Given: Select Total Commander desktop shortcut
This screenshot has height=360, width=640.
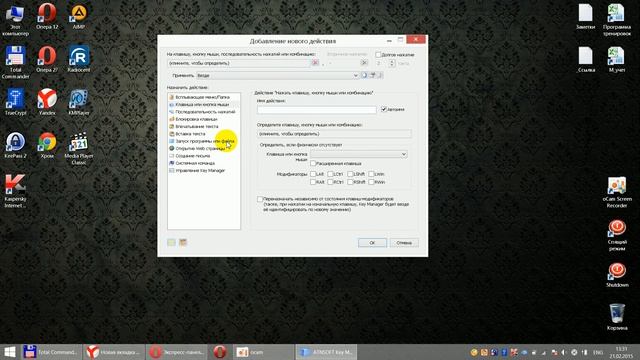Looking at the screenshot, I should [x=15, y=62].
